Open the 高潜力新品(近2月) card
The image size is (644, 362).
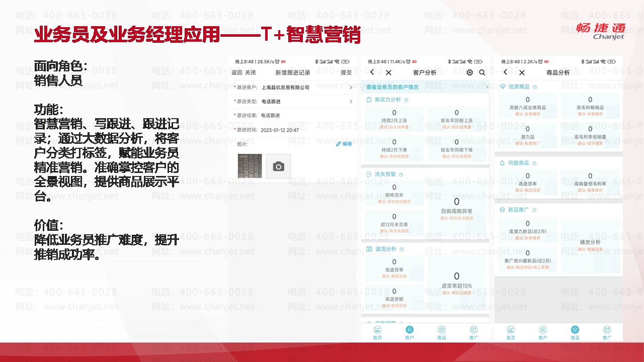click(x=527, y=230)
